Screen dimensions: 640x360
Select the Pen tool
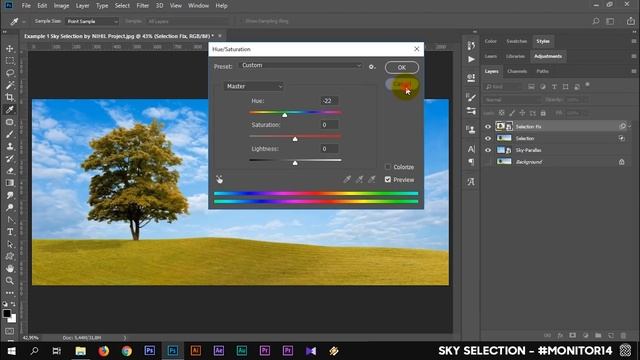click(x=10, y=220)
